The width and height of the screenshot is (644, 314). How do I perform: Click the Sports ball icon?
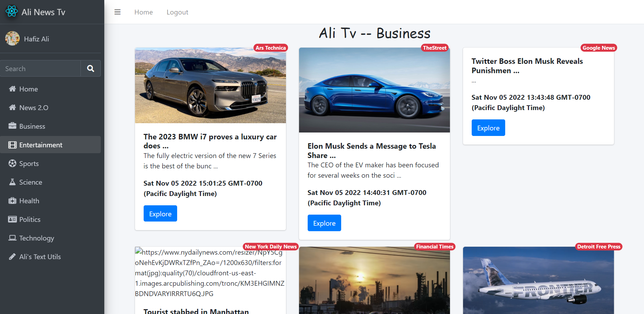12,163
